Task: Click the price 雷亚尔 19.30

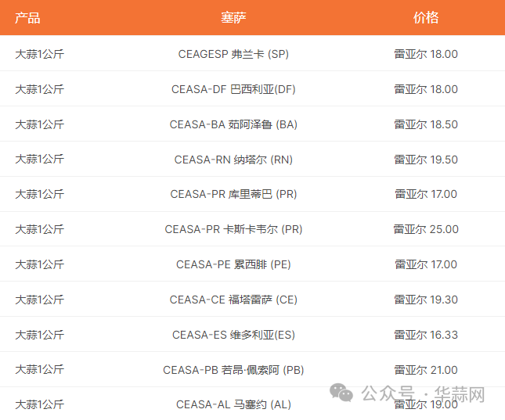Action: (426, 300)
